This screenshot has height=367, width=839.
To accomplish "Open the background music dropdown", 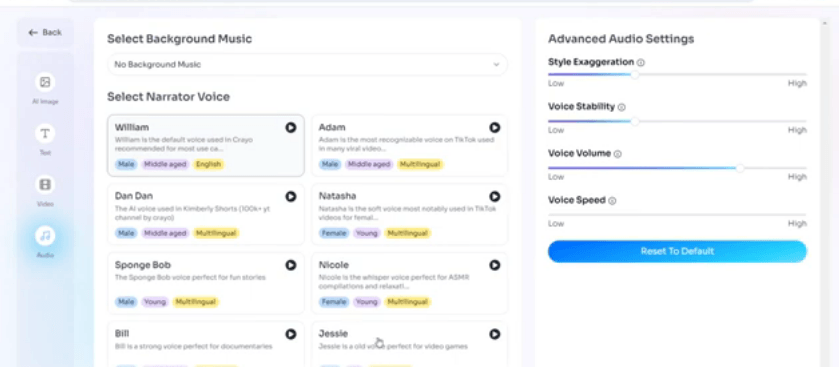I will 307,65.
